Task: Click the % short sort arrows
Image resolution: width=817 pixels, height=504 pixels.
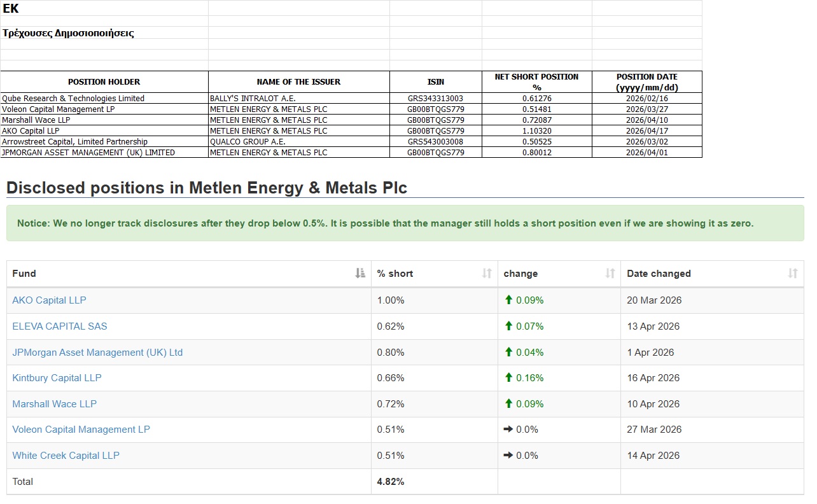Action: (x=487, y=274)
